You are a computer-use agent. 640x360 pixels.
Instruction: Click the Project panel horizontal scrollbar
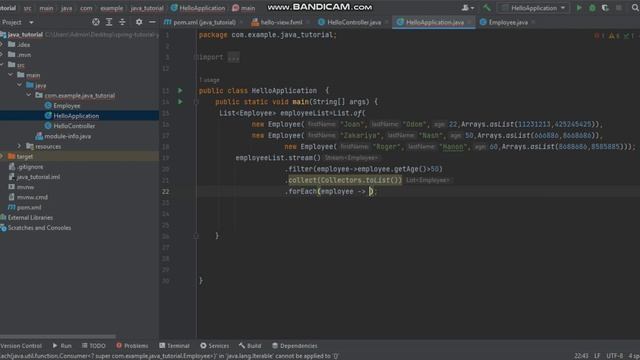pyautogui.click(x=58, y=337)
